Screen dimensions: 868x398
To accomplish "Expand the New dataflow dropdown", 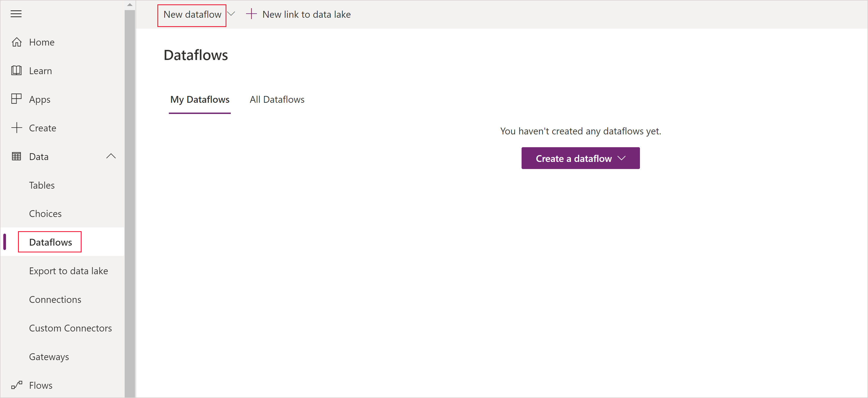I will [x=232, y=14].
